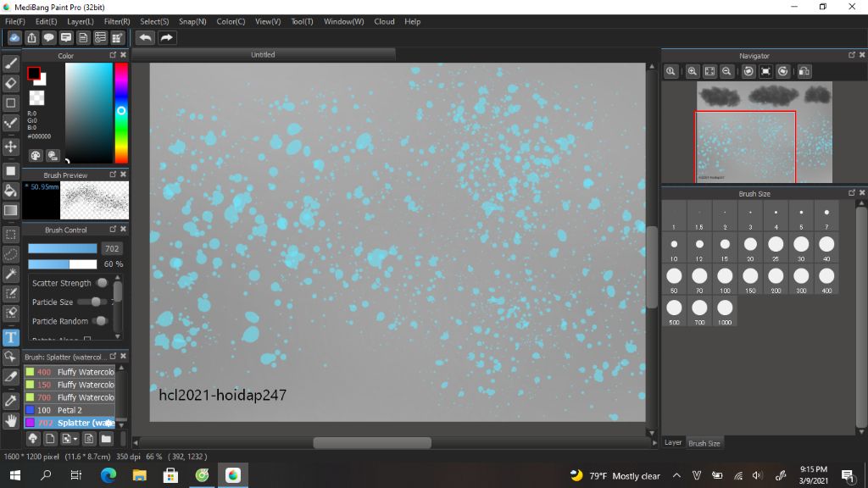Click the foreground black color swatch

[x=33, y=73]
